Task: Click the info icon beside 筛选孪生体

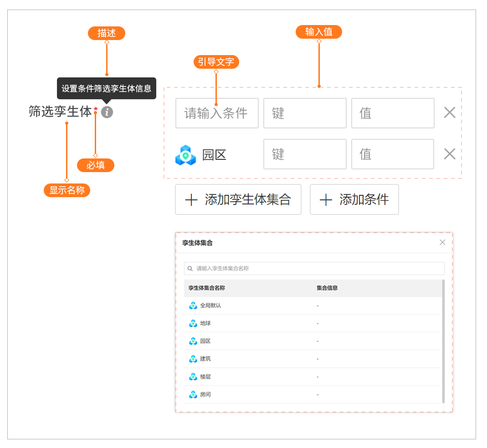Action: 107,112
